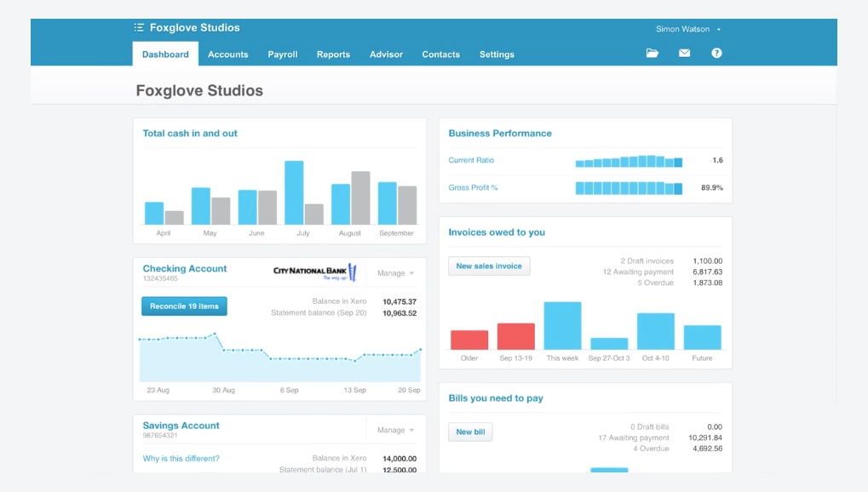Image resolution: width=868 pixels, height=492 pixels.
Task: Click the New bill button
Action: [x=469, y=432]
